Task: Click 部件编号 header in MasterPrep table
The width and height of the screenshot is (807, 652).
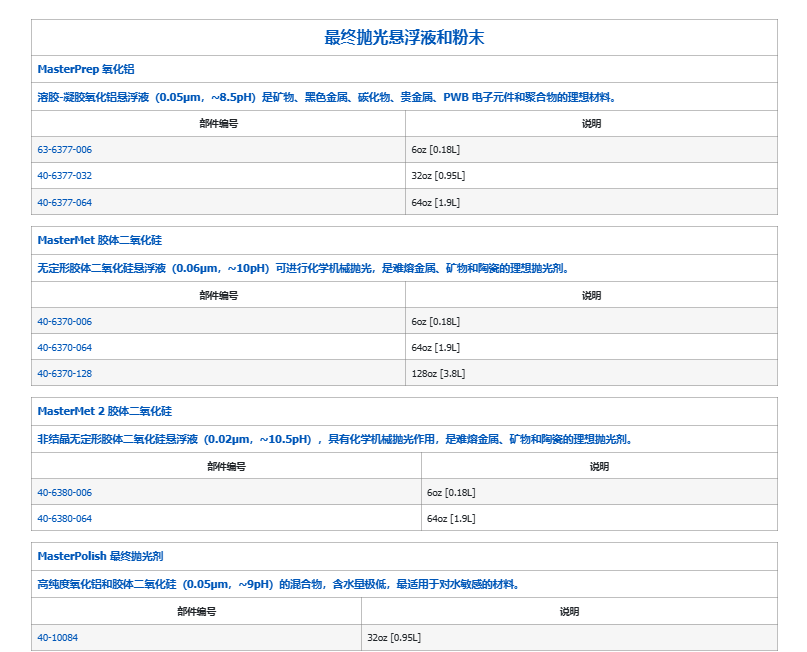Action: [219, 124]
